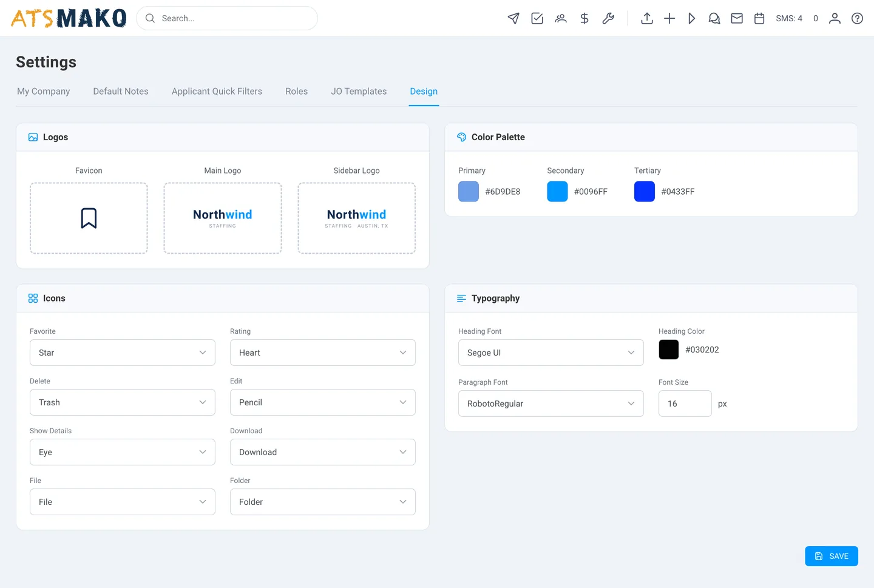The height and width of the screenshot is (588, 874).
Task: Open the Rating icon dropdown
Action: click(x=323, y=353)
